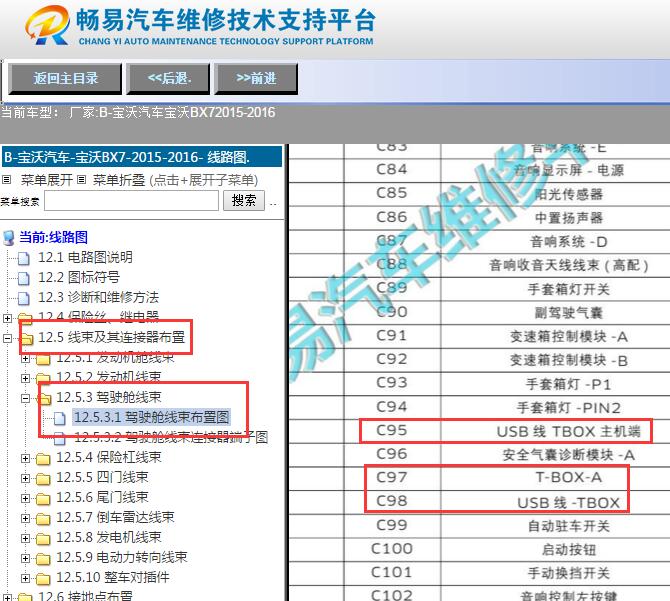Collapse the 12.5.3 驾驶舱线束 node
The width and height of the screenshot is (670, 601).
(x=25, y=398)
